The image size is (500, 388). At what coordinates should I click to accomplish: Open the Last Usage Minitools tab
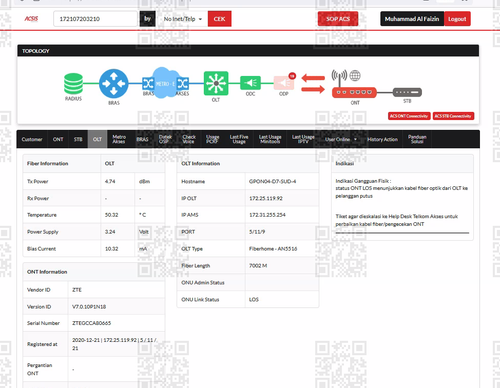[270, 139]
